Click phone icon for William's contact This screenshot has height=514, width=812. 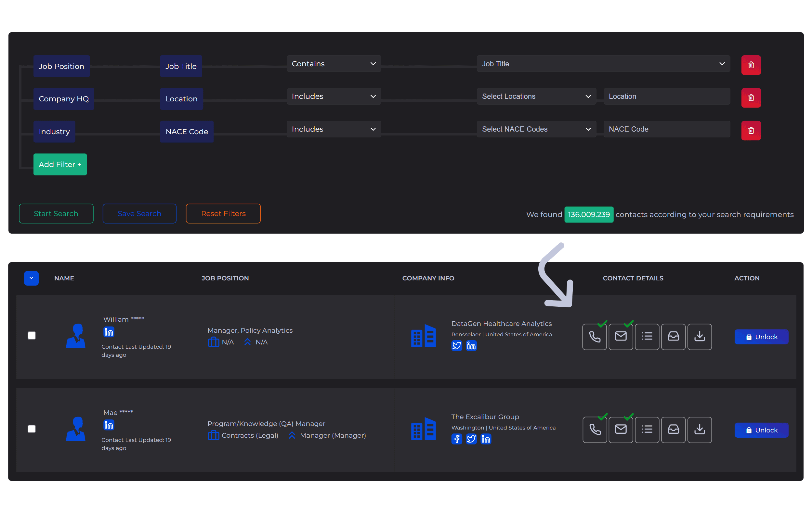[x=595, y=337]
